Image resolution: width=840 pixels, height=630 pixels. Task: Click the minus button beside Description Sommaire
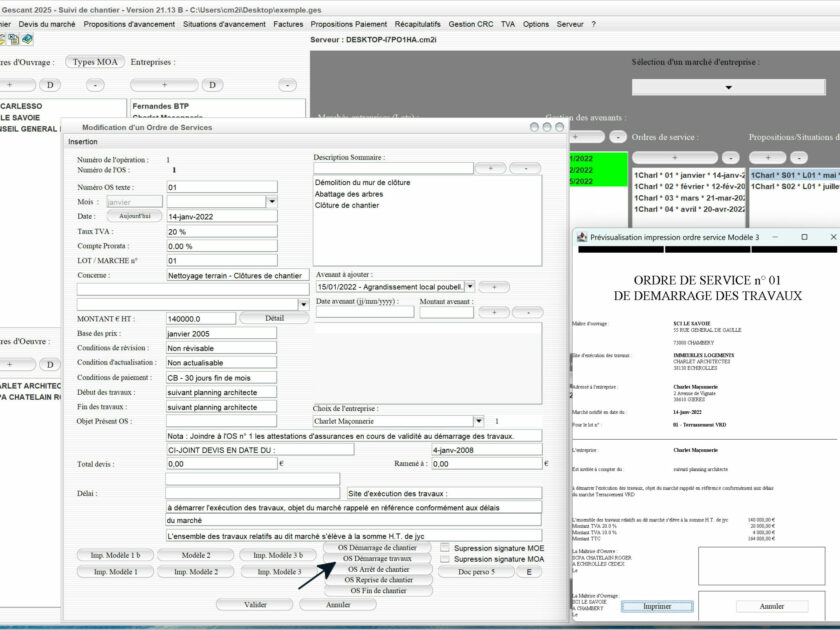tap(525, 168)
